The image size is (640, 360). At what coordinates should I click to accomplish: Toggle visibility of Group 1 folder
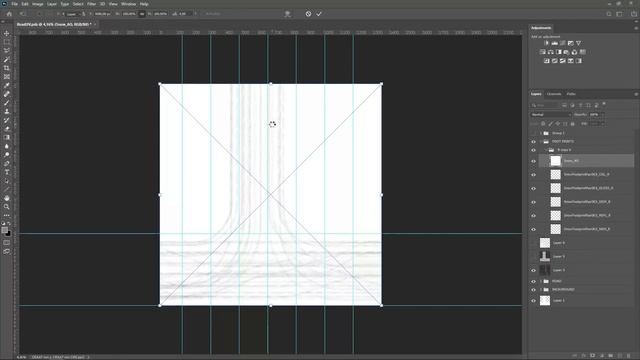click(x=533, y=133)
